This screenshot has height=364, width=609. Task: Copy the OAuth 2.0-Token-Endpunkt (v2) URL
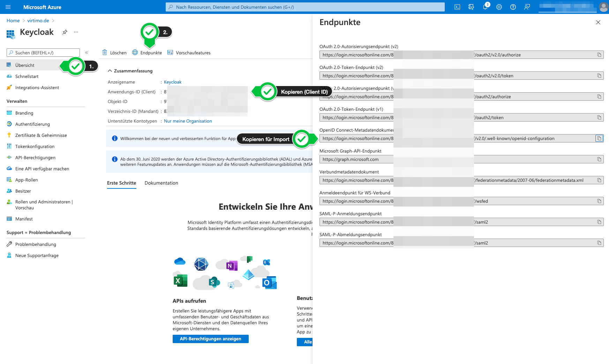pos(599,76)
